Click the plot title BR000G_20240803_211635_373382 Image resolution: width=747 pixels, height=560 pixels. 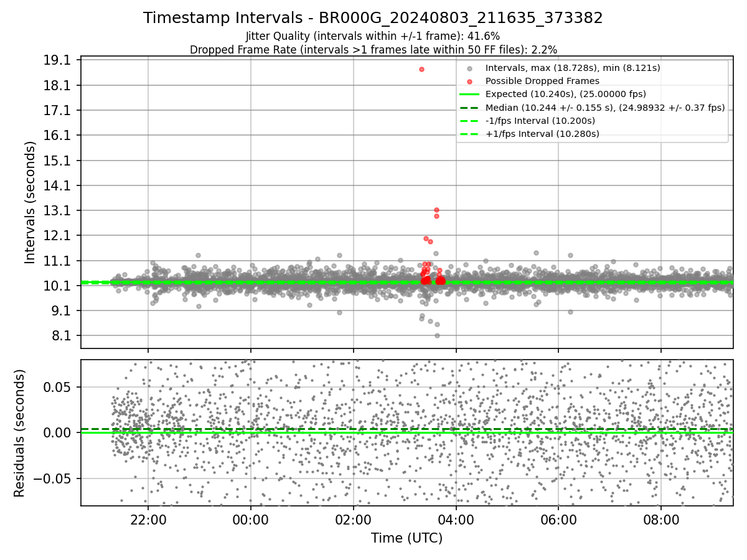tap(373, 18)
